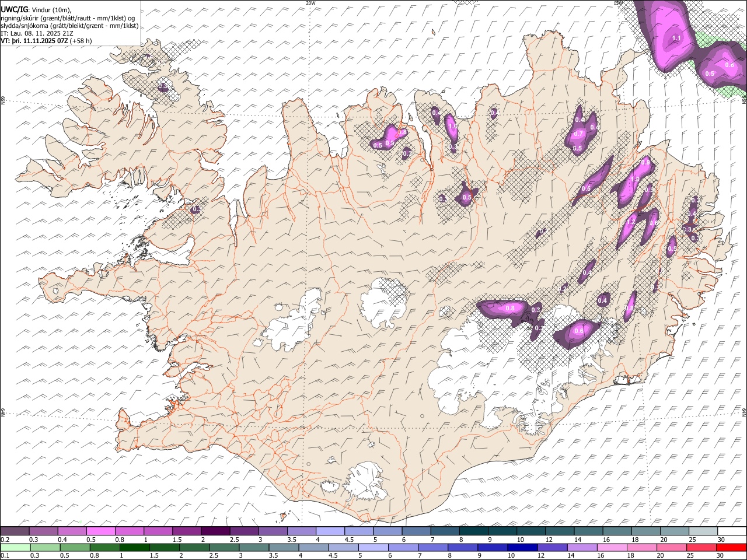The image size is (747, 560).
Task: Click dark green lower swatch between 1 and 1.5
Action: click(x=134, y=547)
